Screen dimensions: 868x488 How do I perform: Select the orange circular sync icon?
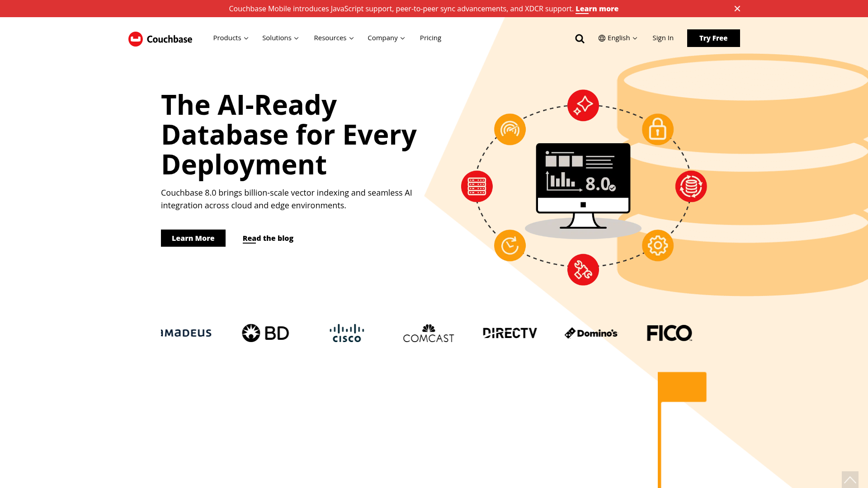click(x=510, y=245)
